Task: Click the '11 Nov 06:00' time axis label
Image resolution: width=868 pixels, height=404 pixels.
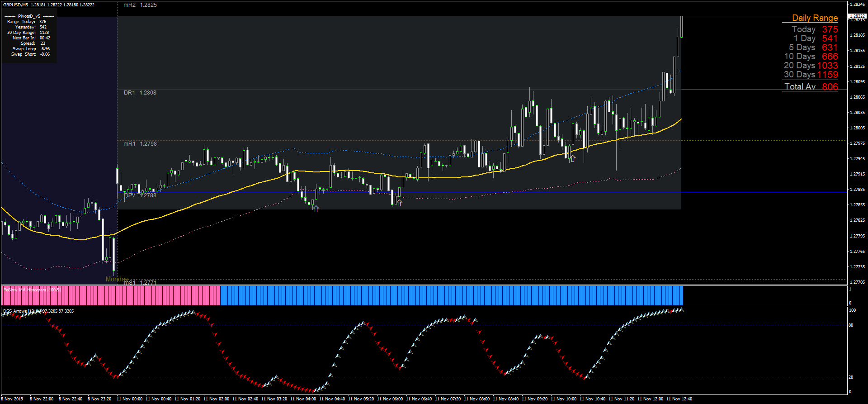Action: tap(390, 399)
